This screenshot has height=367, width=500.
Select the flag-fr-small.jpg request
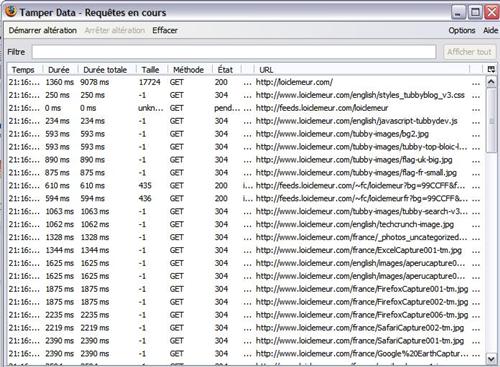[245, 173]
